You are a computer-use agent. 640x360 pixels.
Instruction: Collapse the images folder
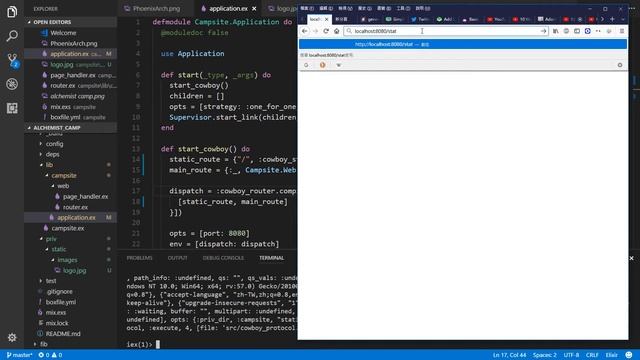click(x=67, y=260)
